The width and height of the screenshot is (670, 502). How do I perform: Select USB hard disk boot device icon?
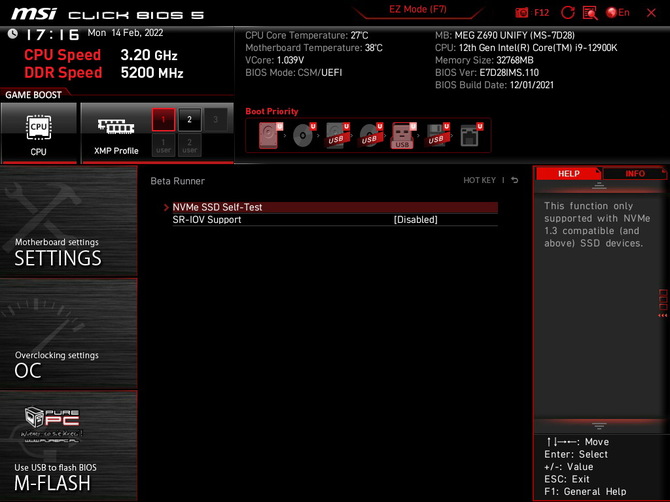pyautogui.click(x=336, y=135)
